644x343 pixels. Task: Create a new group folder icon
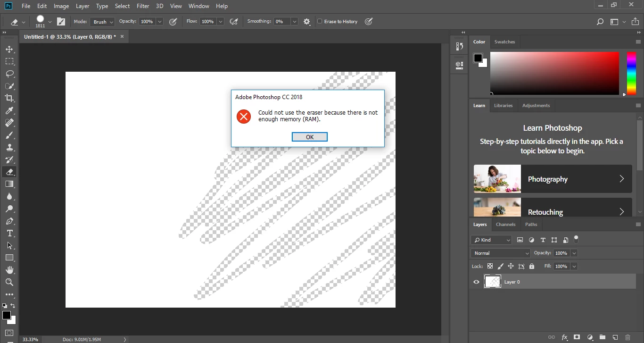602,337
